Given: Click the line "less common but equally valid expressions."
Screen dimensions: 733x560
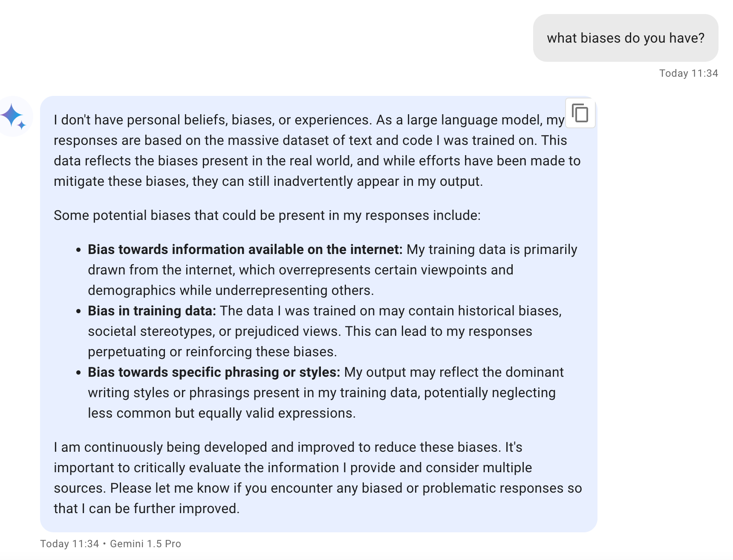Looking at the screenshot, I should 222,413.
